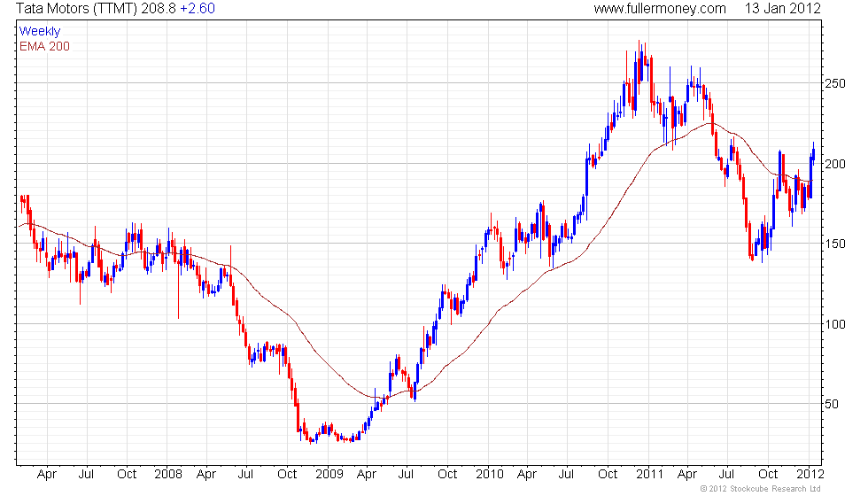Viewport: 868px width, 496px height.
Task: Click the Stockcube Research Ltd copyright text
Action: click(x=761, y=489)
